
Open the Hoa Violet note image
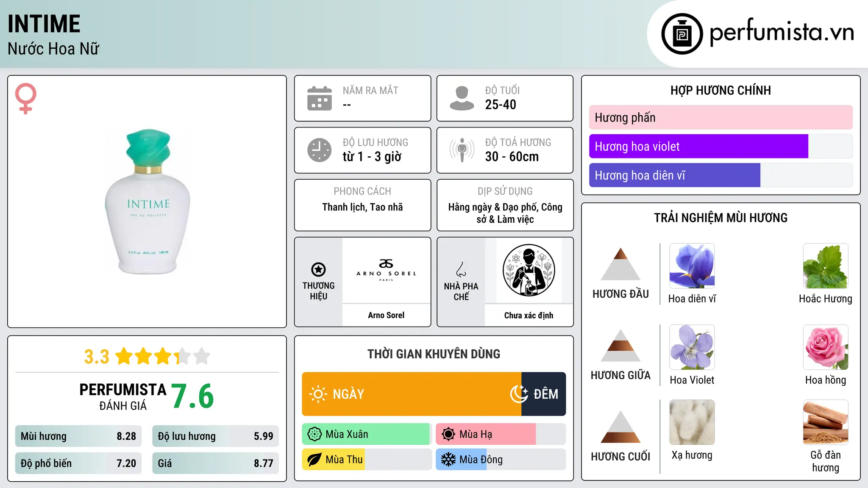pos(692,347)
